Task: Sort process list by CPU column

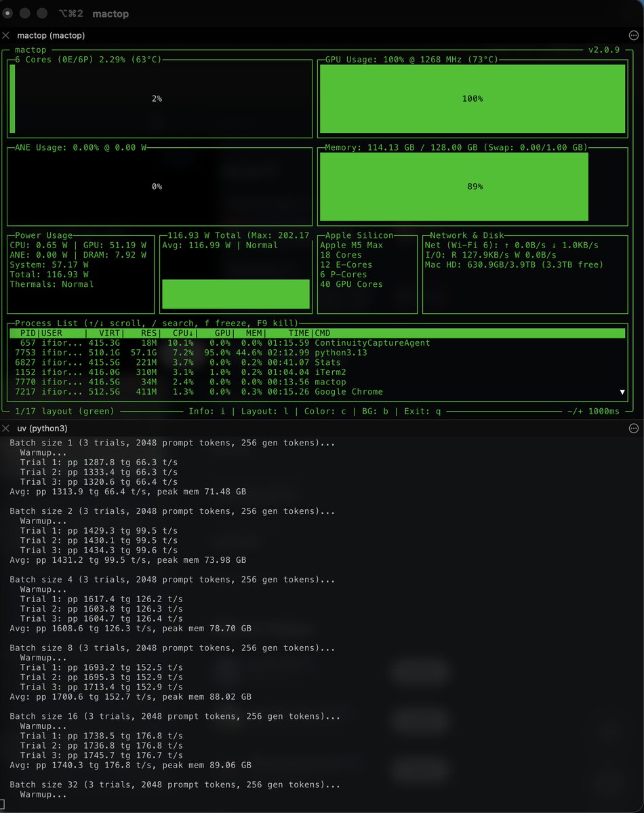Action: pos(183,333)
